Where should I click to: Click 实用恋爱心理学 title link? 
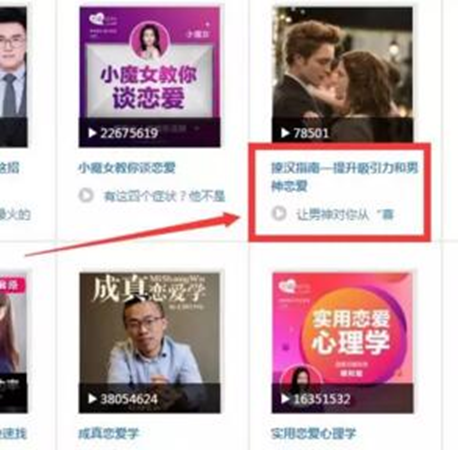314,434
